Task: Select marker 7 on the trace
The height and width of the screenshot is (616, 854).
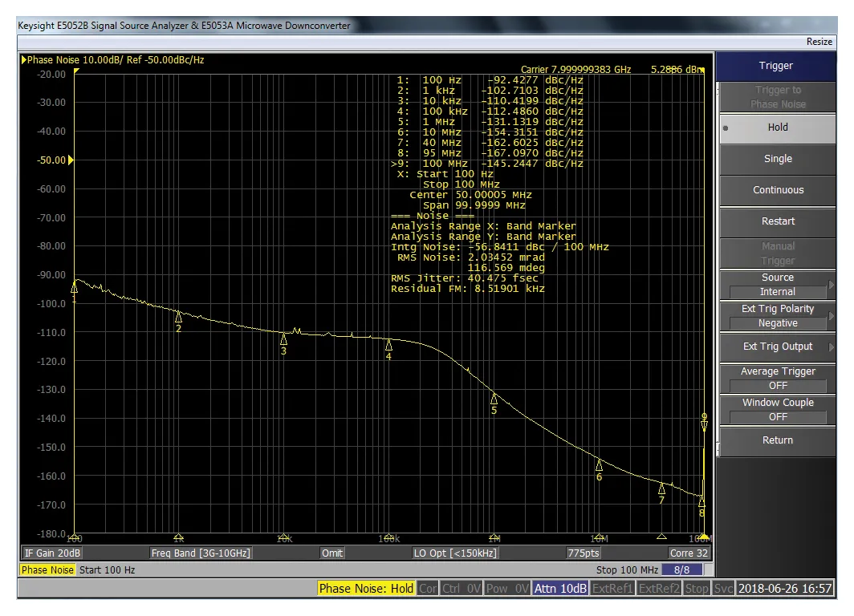Action: coord(661,488)
